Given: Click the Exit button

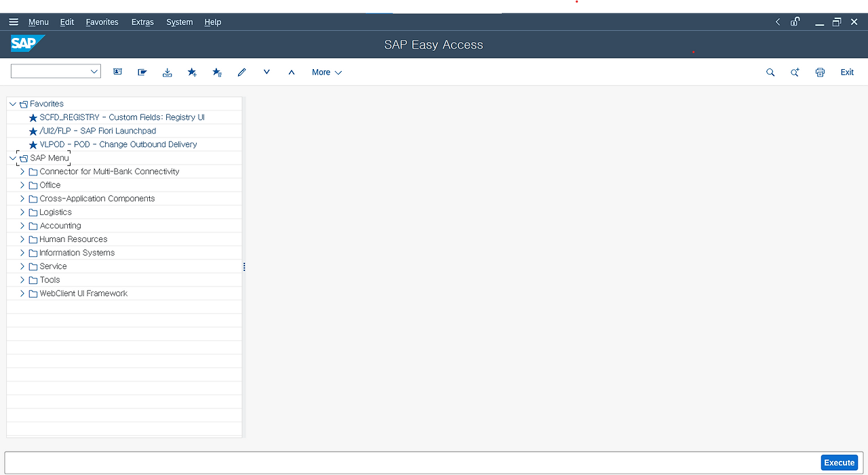Looking at the screenshot, I should [846, 72].
